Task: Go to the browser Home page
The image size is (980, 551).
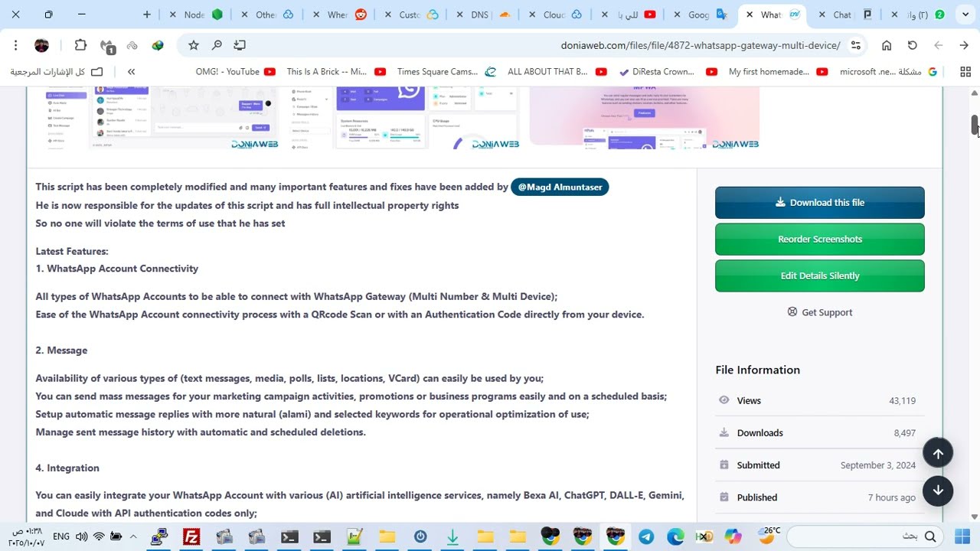Action: pyautogui.click(x=887, y=45)
